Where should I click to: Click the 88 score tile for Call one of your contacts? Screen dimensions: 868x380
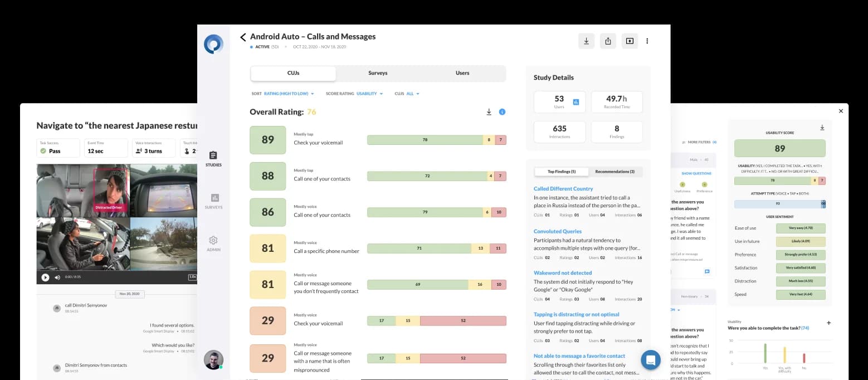268,176
